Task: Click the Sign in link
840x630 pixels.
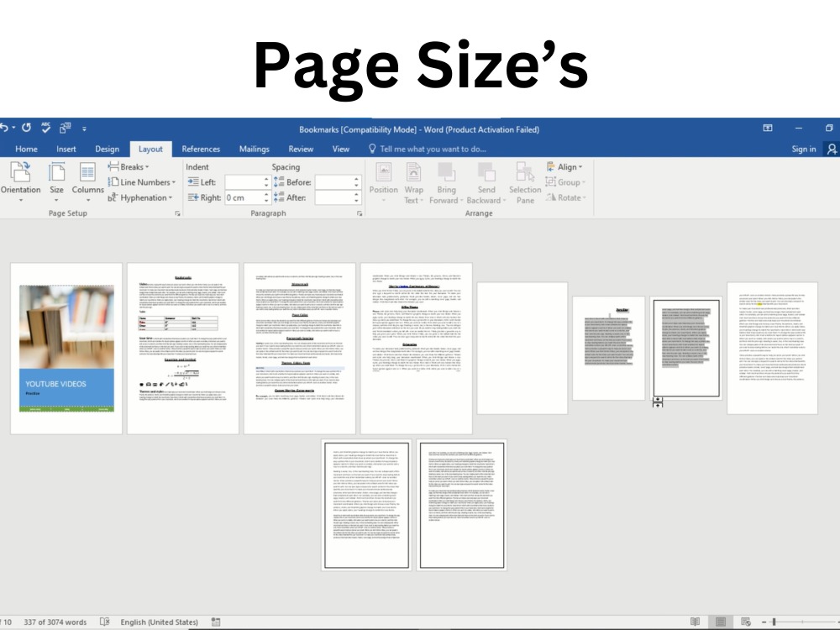Action: [x=804, y=149]
